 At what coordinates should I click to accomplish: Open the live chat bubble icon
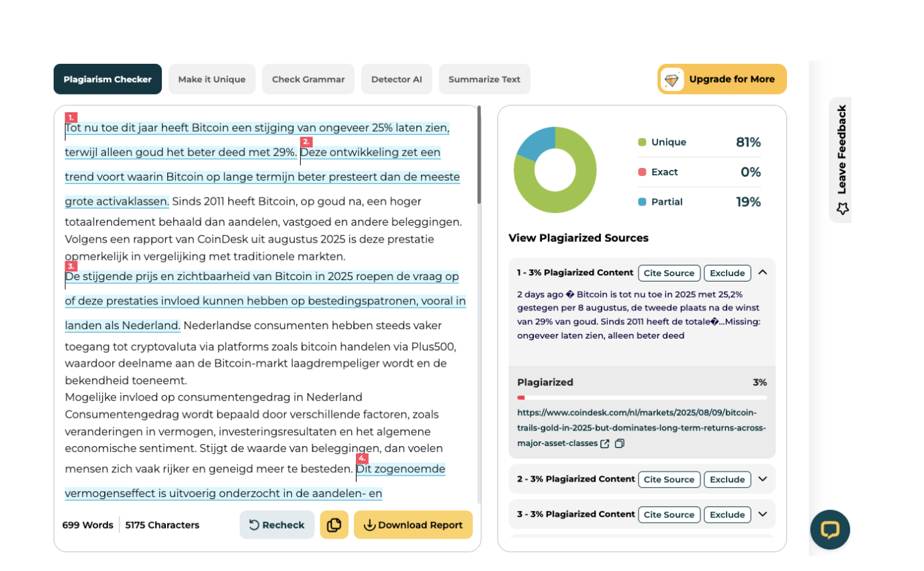(x=830, y=529)
